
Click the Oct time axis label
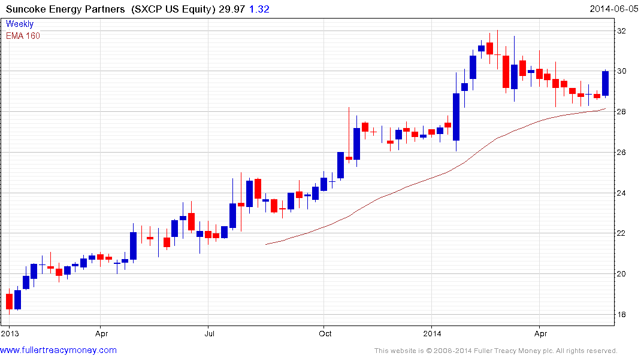tap(325, 333)
